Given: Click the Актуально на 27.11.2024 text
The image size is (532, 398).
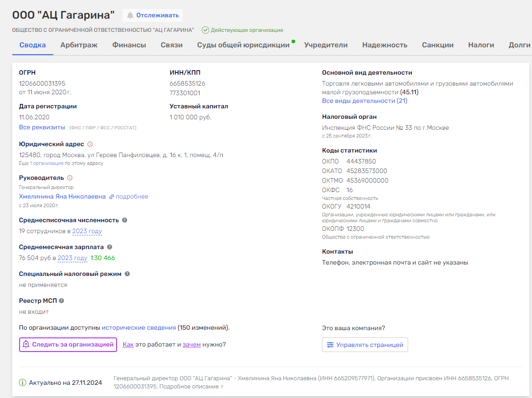Looking at the screenshot, I should (x=65, y=383).
